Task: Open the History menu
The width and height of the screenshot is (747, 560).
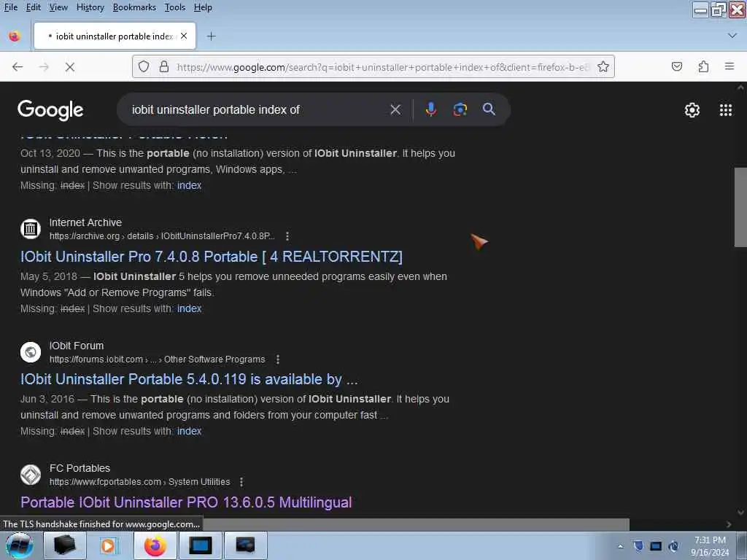Action: pos(90,7)
